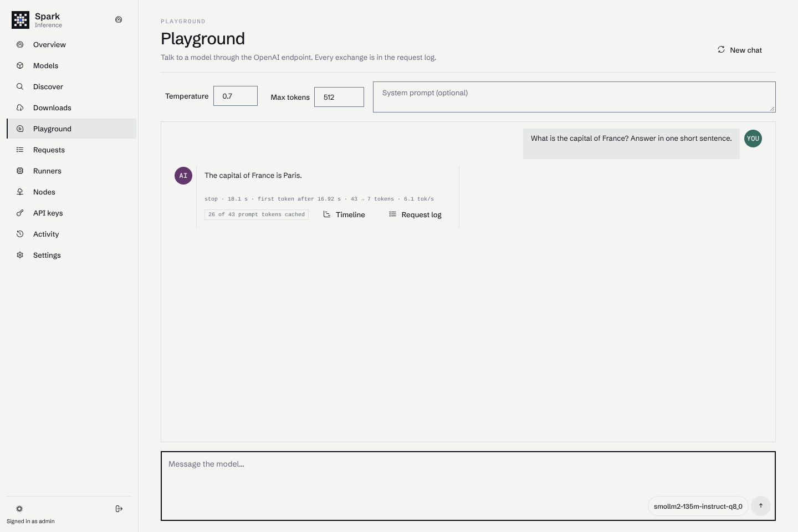
Task: View the Activity page
Action: click(71, 234)
